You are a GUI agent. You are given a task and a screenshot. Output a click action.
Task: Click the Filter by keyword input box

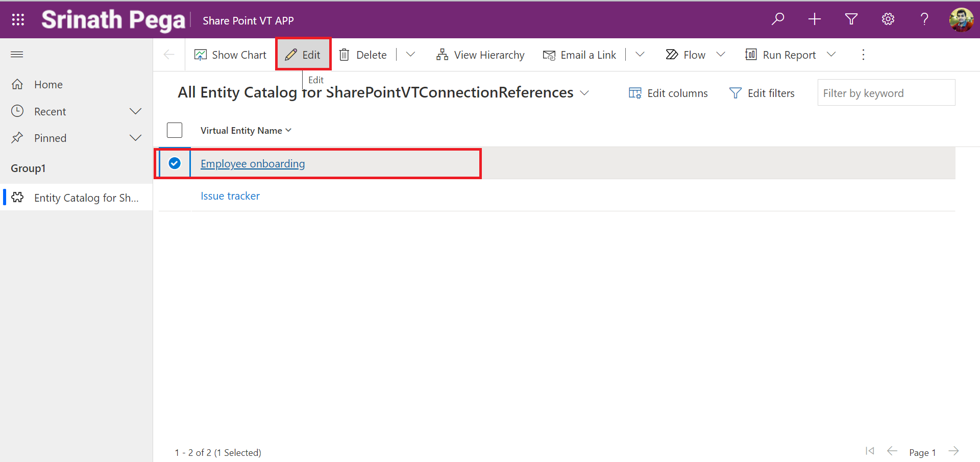(886, 93)
